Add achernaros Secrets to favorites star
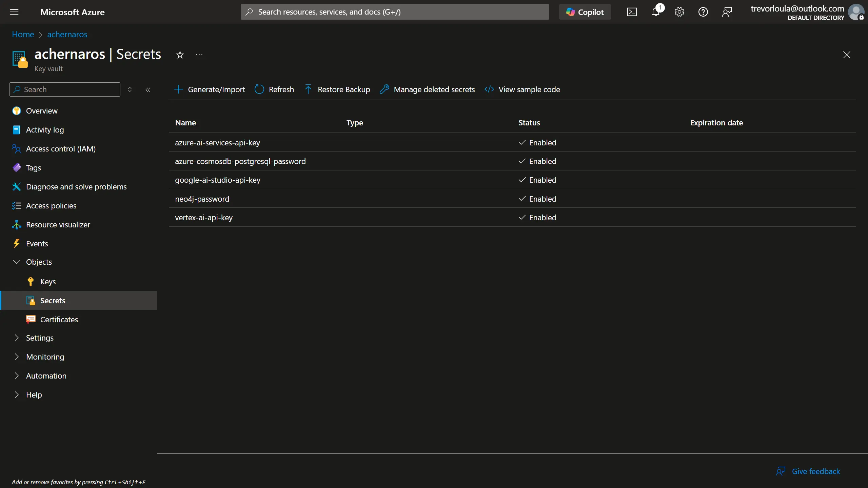Screen dimensions: 868x488 (x=180, y=55)
